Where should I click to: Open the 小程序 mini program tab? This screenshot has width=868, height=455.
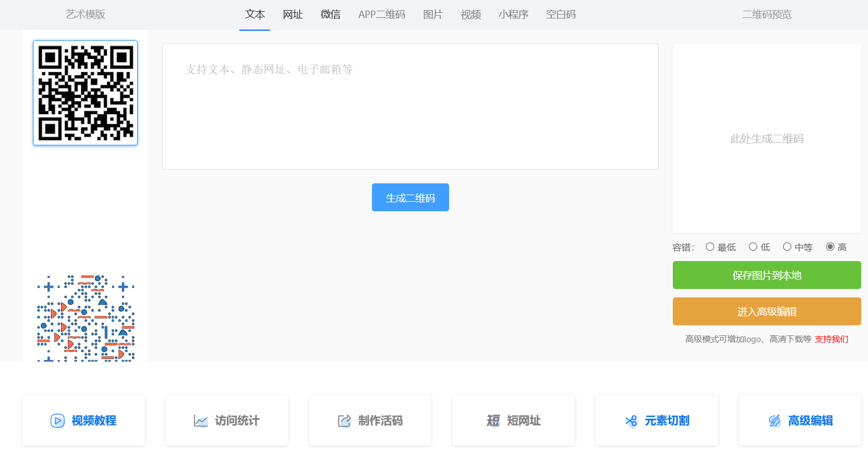coord(513,15)
